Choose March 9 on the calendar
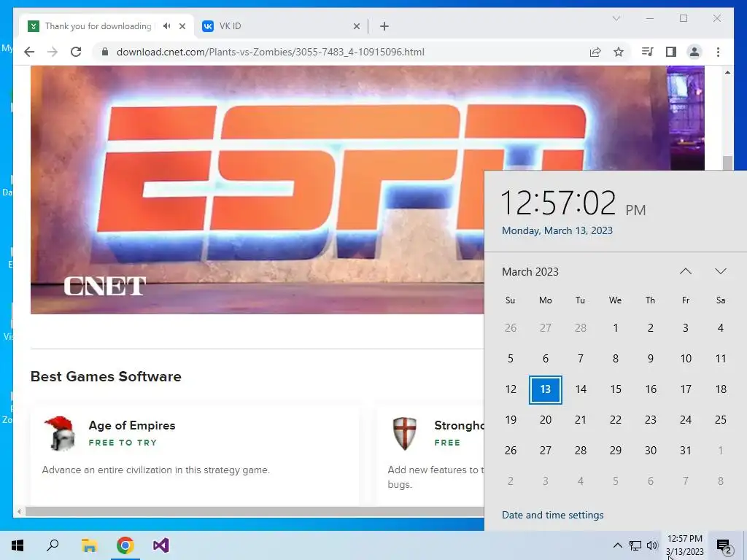747x560 pixels. click(x=650, y=359)
